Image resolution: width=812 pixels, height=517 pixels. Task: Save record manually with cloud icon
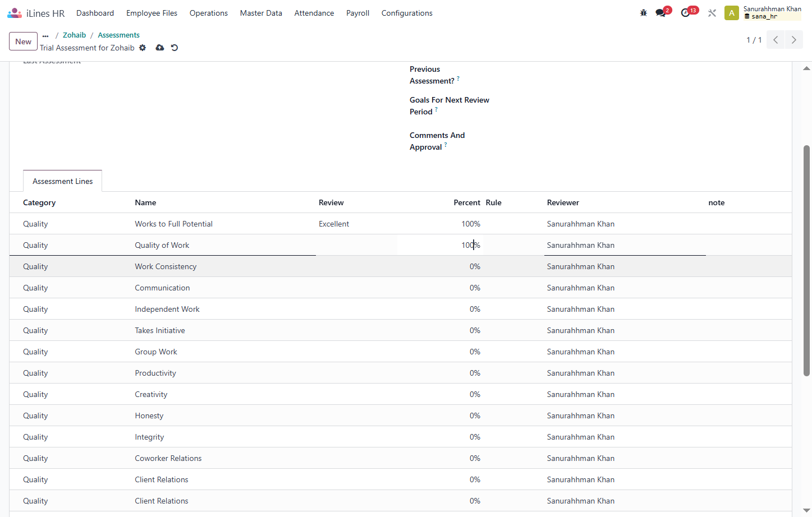point(160,48)
